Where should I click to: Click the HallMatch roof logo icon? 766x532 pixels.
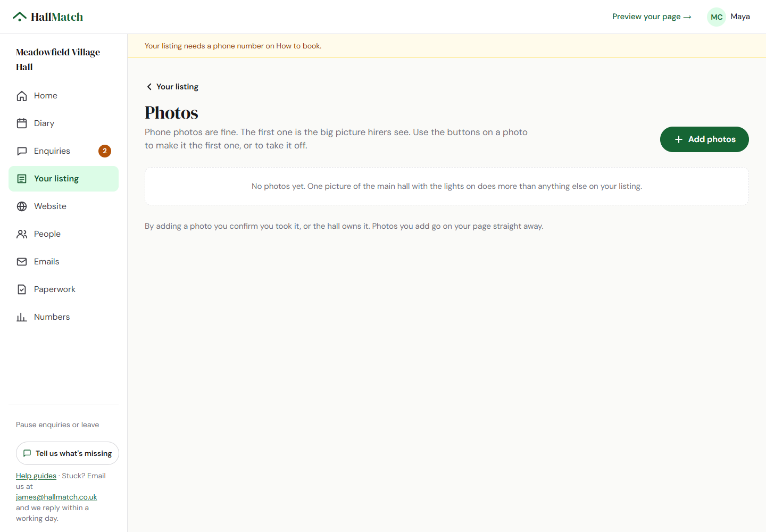tap(20, 17)
